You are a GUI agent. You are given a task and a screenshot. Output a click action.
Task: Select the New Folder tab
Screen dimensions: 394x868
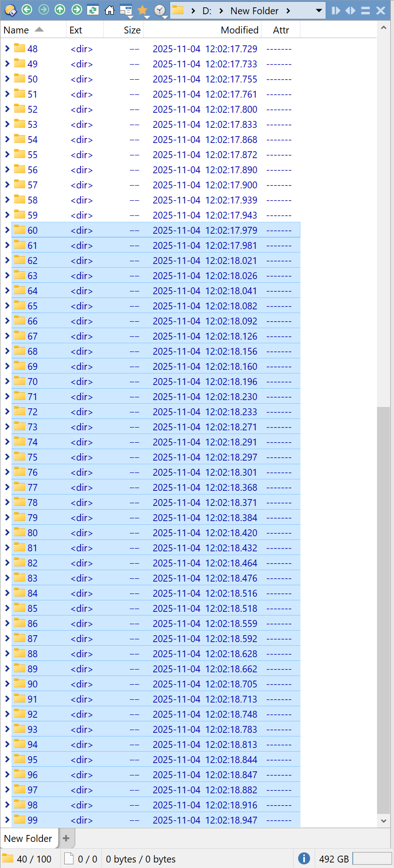(28, 838)
